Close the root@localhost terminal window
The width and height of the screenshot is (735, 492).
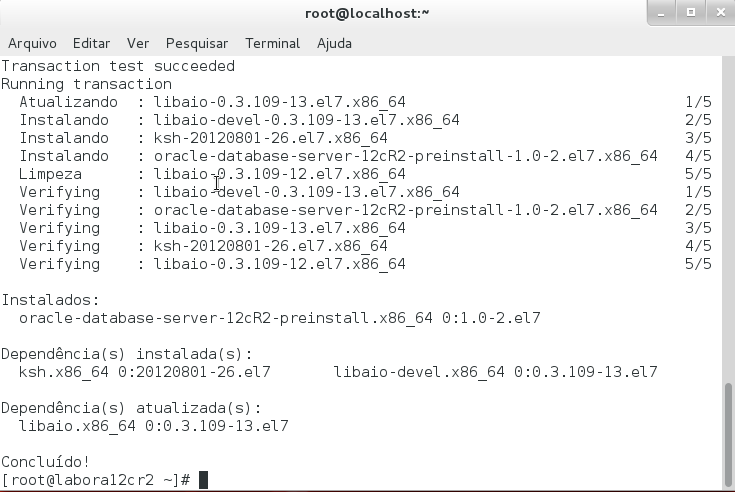click(716, 13)
